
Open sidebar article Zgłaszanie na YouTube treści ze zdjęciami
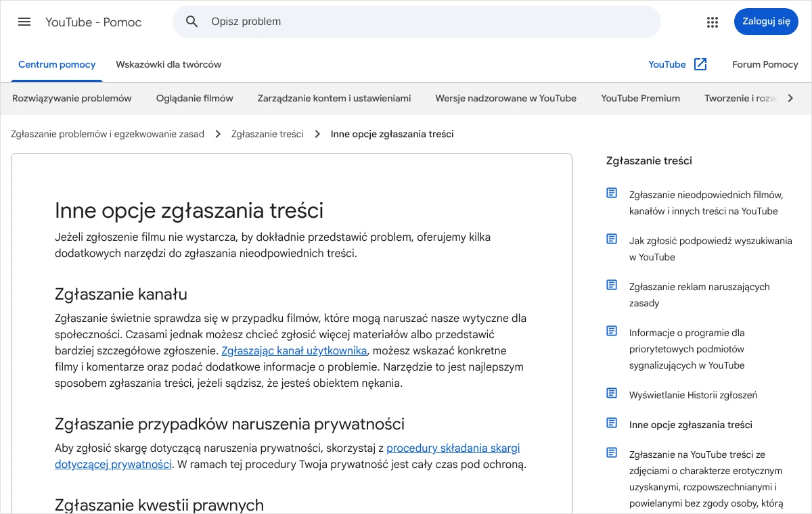[706, 479]
